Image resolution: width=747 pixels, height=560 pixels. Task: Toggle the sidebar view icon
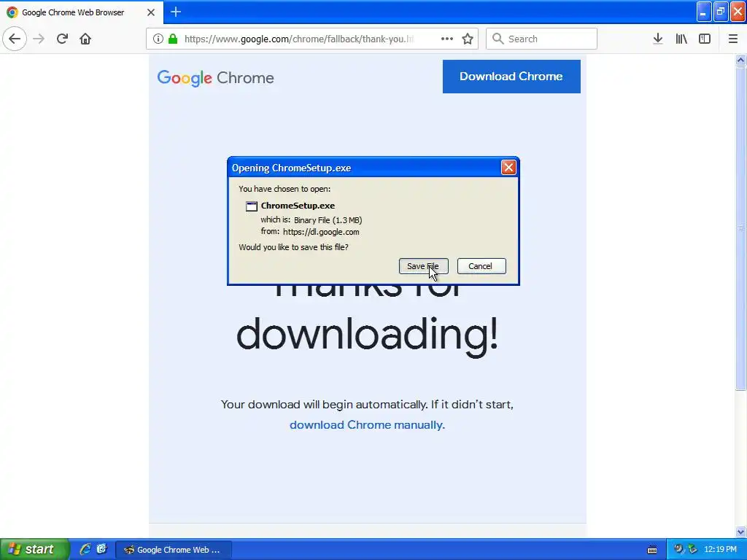(705, 39)
